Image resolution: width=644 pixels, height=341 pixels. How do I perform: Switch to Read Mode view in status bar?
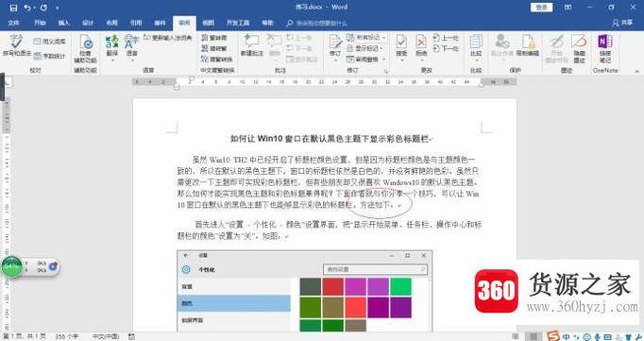(515, 336)
